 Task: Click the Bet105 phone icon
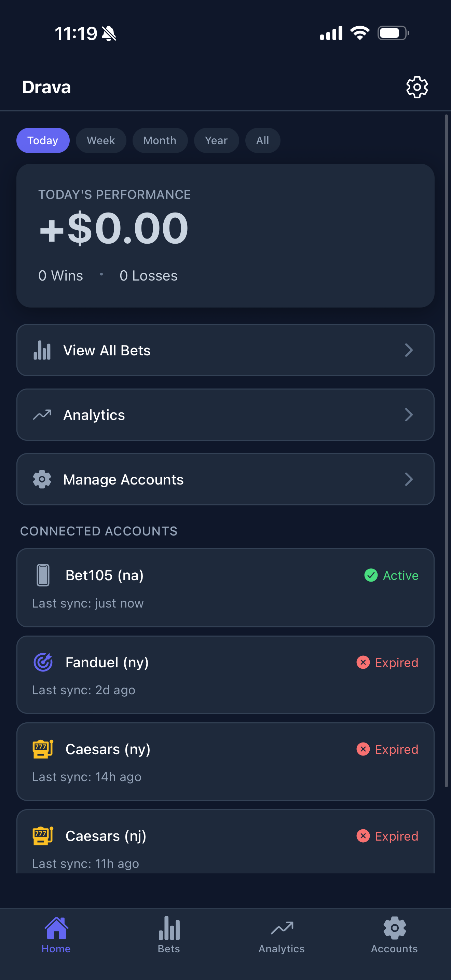click(42, 575)
